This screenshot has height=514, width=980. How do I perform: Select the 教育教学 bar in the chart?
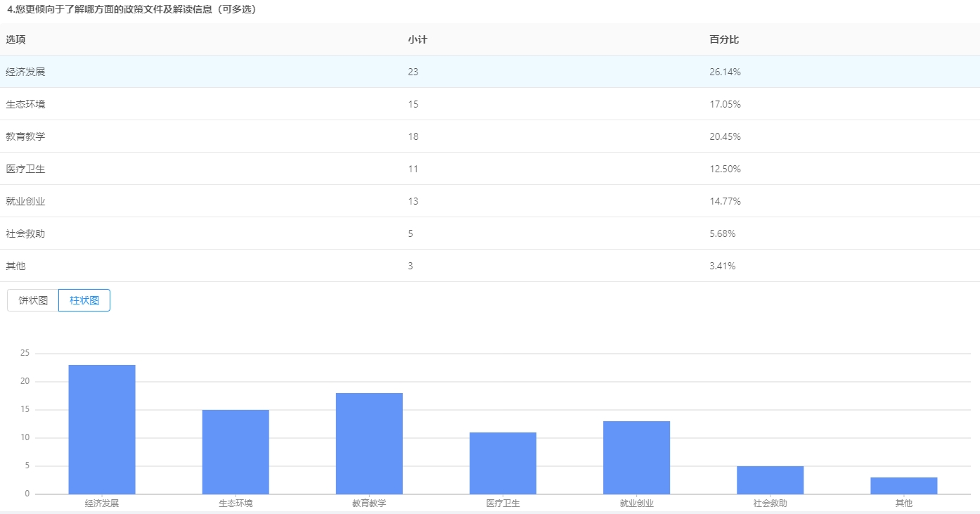(369, 443)
